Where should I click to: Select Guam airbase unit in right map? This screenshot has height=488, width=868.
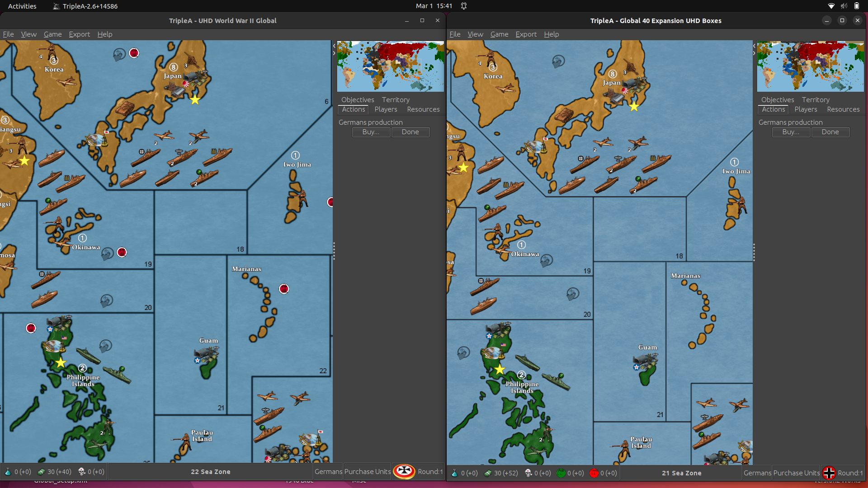click(x=646, y=361)
